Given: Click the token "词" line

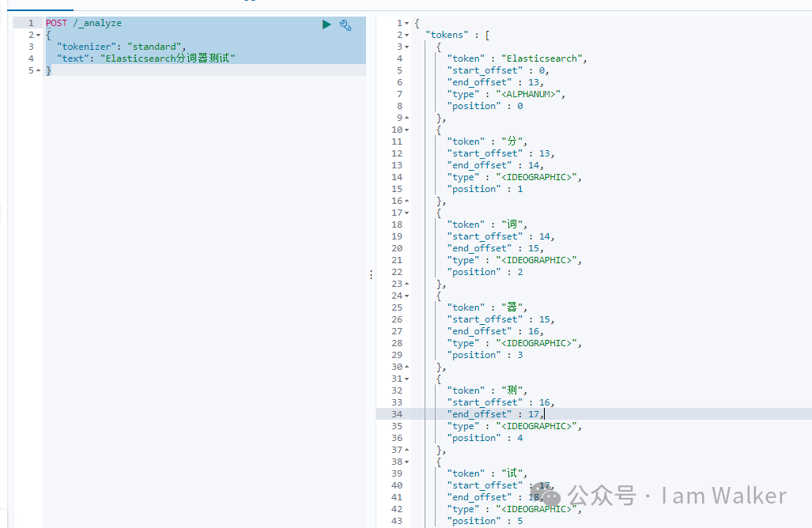Looking at the screenshot, I should (487, 224).
